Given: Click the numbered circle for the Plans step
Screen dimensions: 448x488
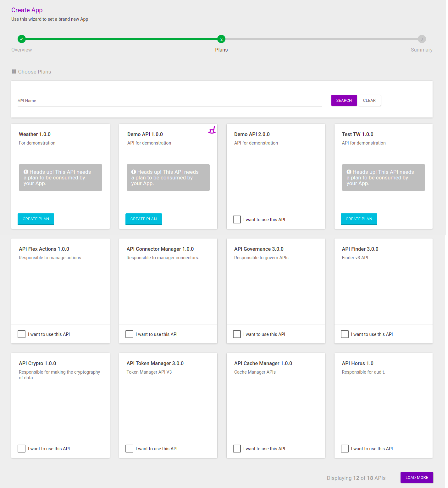Looking at the screenshot, I should coord(221,39).
